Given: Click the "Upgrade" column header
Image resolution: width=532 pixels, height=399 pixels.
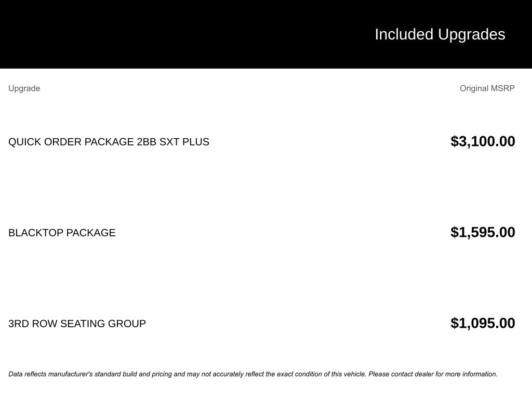Looking at the screenshot, I should point(24,88).
